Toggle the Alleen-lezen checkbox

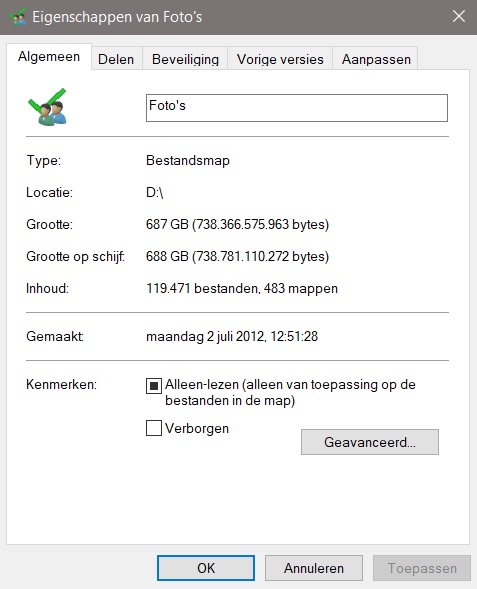154,386
